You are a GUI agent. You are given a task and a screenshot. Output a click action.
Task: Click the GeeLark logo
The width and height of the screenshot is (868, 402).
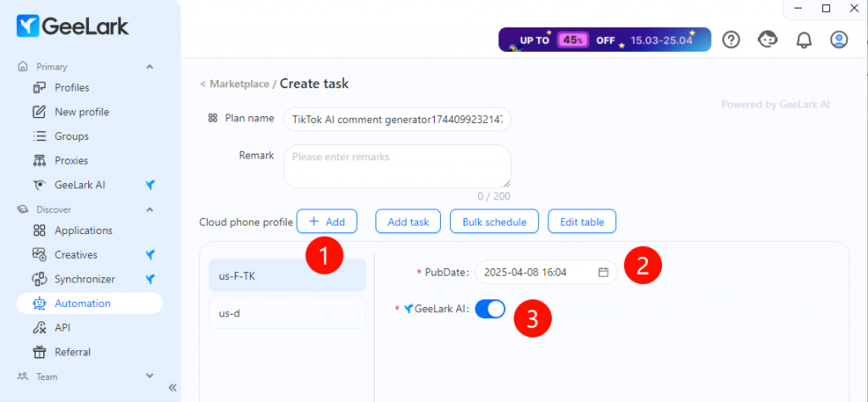click(x=73, y=26)
